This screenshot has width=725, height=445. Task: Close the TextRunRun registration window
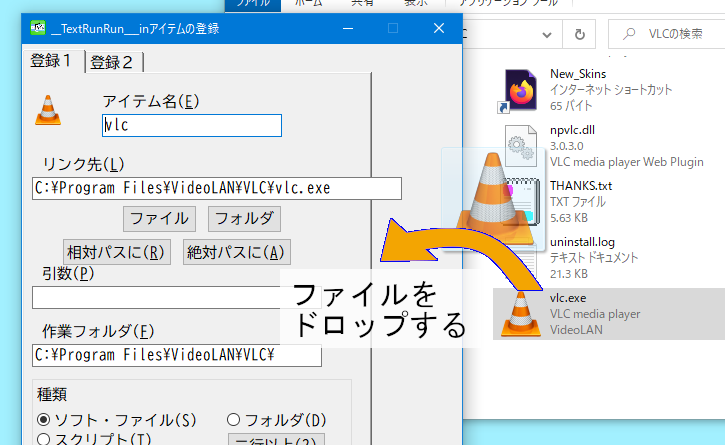(x=439, y=29)
